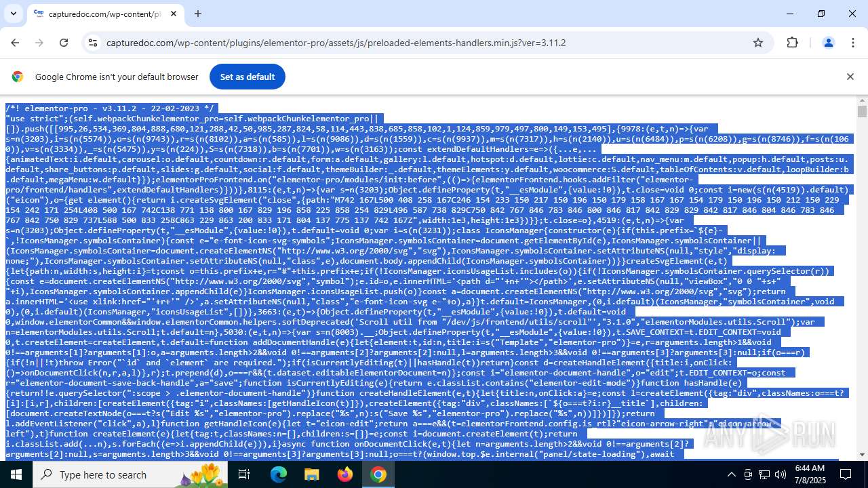Open the Extensions puzzle icon
The image size is (868, 488).
[x=793, y=43]
